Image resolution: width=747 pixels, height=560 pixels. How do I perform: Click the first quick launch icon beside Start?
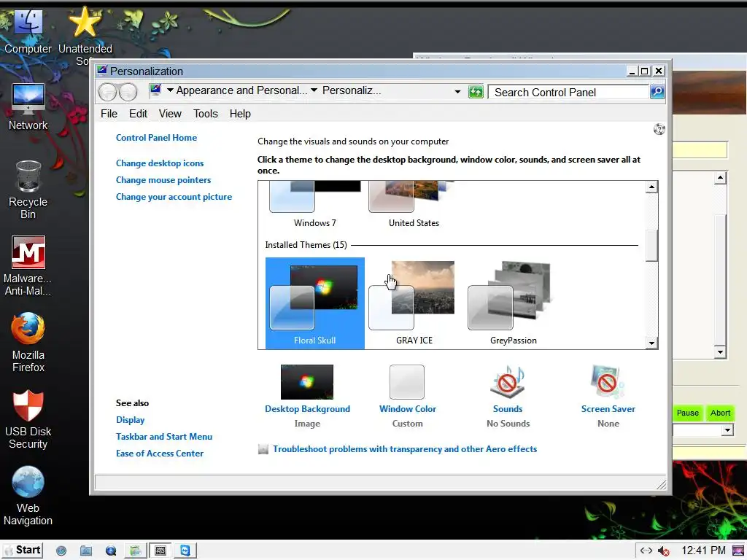point(61,551)
